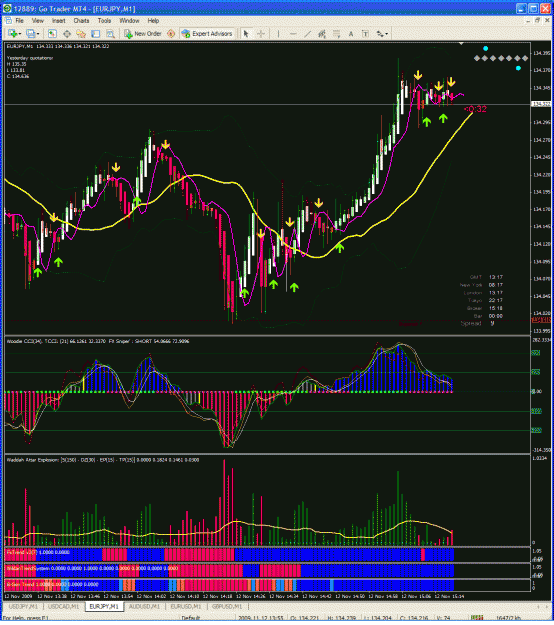The width and height of the screenshot is (554, 625).
Task: Open the Help menu
Action: (153, 21)
